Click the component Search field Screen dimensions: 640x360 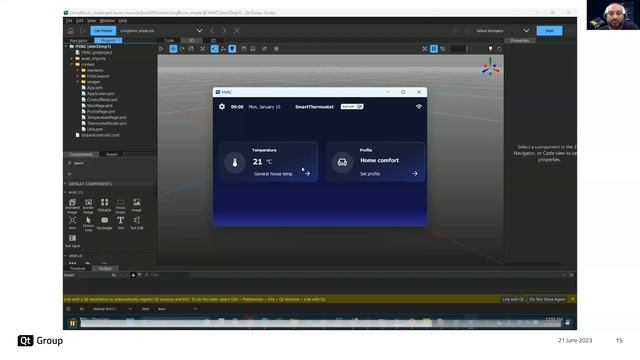point(110,163)
